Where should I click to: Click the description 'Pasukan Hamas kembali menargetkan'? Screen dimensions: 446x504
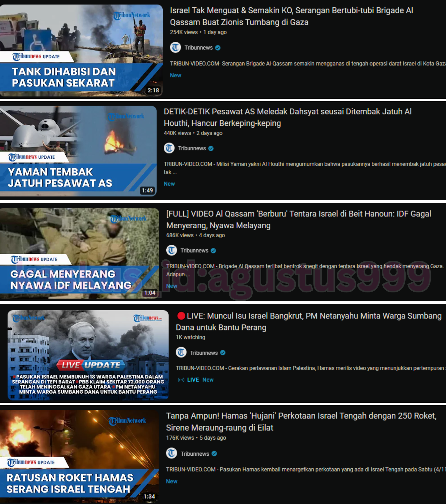pyautogui.click(x=306, y=469)
